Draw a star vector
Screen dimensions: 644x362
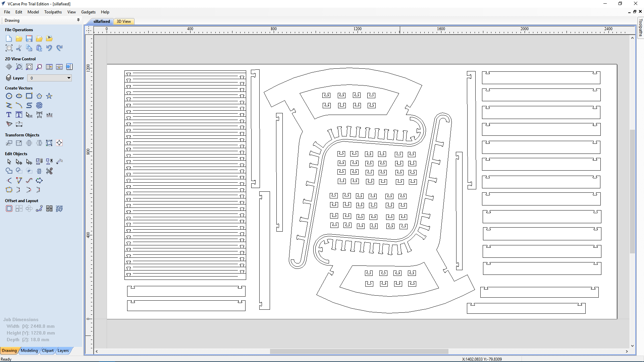49,96
